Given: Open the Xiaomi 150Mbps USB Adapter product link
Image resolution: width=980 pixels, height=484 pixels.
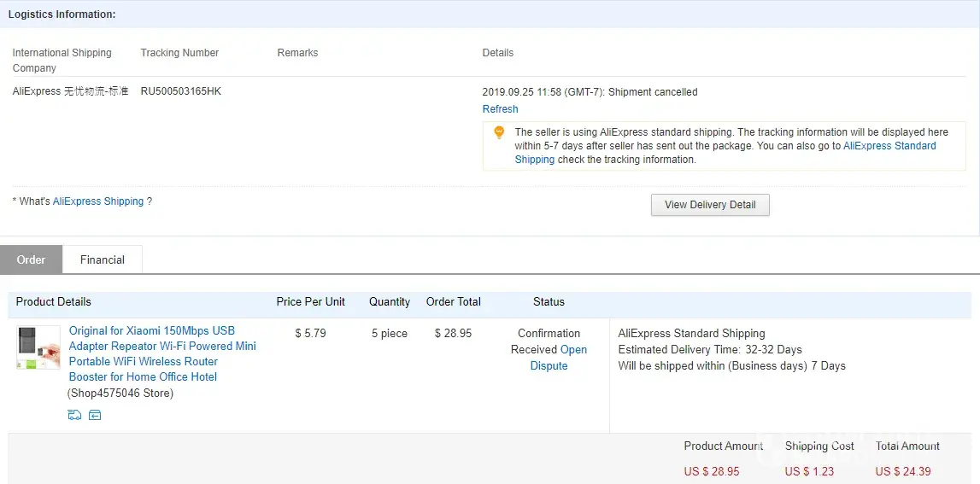Looking at the screenshot, I should pos(162,353).
